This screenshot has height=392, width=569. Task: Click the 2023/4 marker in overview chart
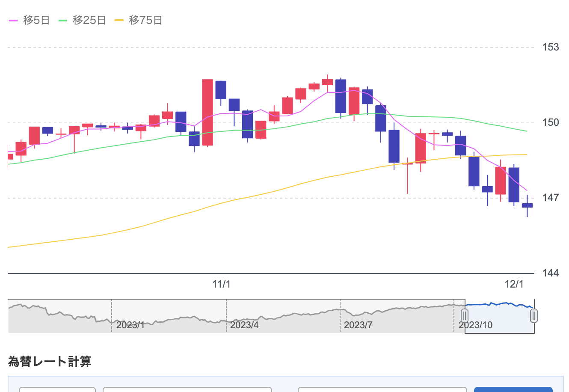(x=244, y=325)
